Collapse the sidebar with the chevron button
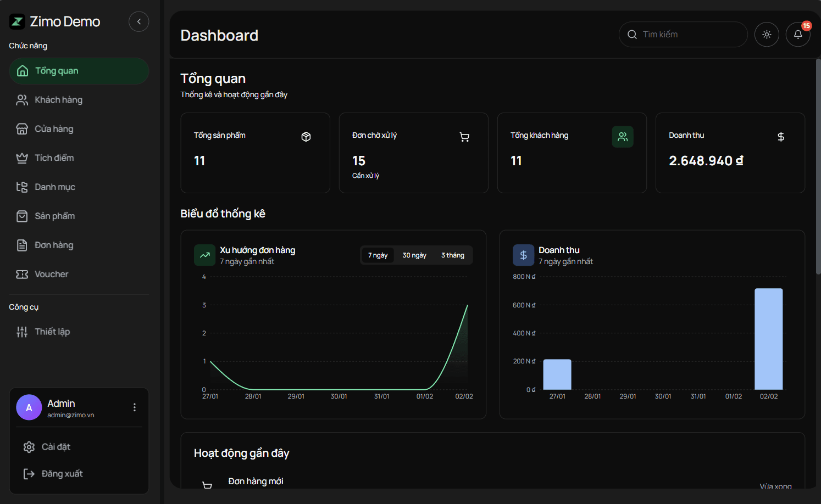 138,21
